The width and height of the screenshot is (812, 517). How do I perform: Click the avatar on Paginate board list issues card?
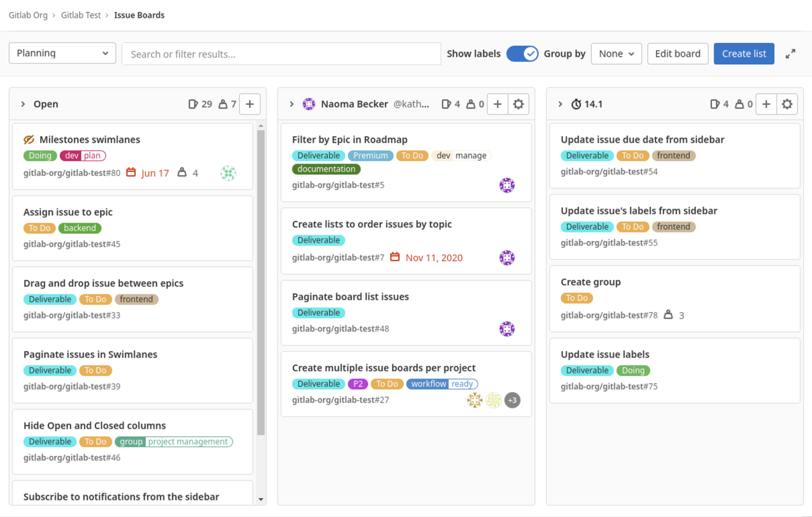pos(507,329)
